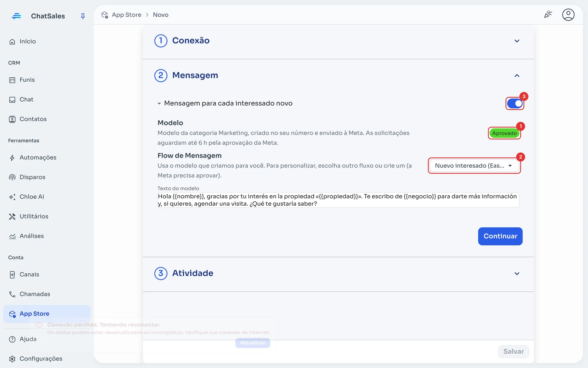This screenshot has height=368, width=588.
Task: Open Configurações gear icon
Action: tap(12, 359)
